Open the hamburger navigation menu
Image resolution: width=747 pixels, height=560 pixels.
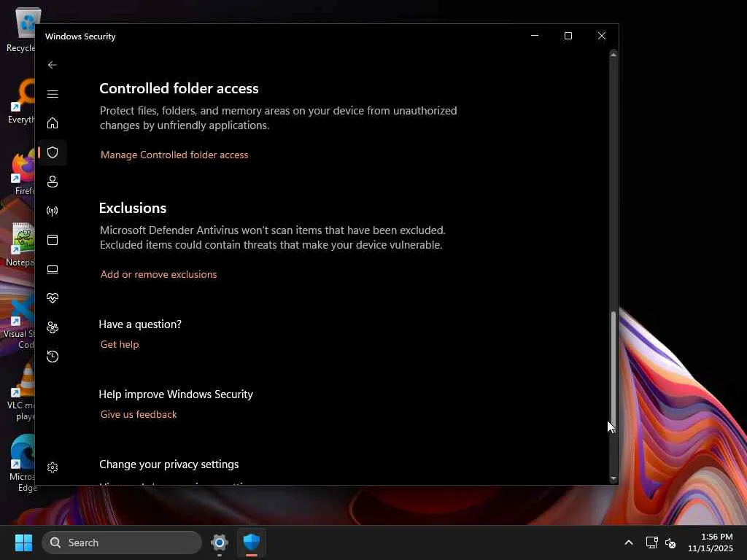click(53, 94)
